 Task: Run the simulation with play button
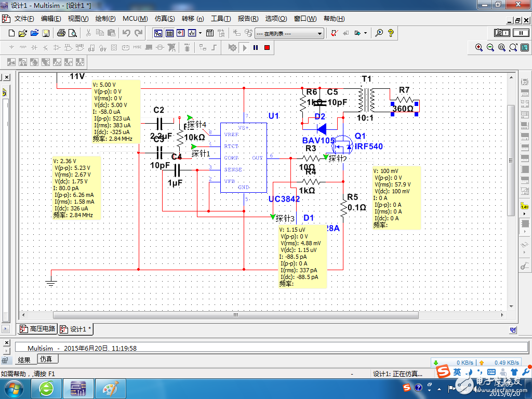tap(244, 48)
